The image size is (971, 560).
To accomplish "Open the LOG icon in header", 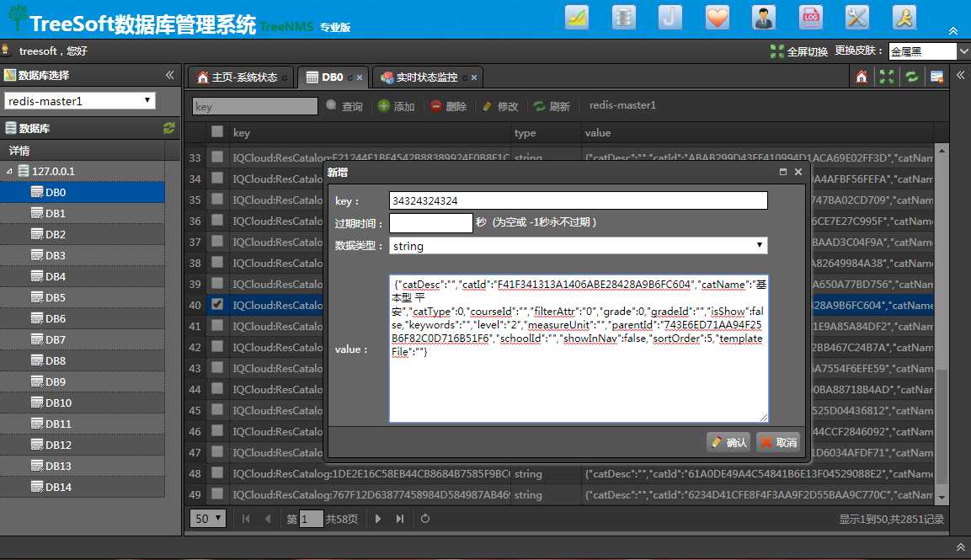I will click(x=811, y=18).
